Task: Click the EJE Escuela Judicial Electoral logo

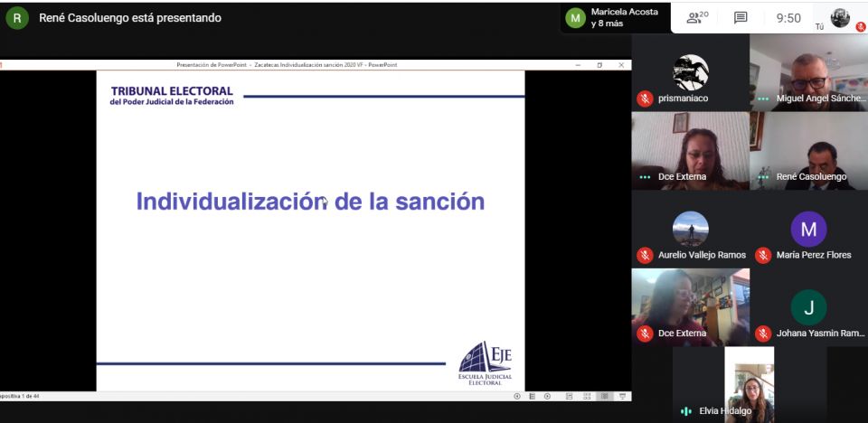Action: click(x=486, y=363)
